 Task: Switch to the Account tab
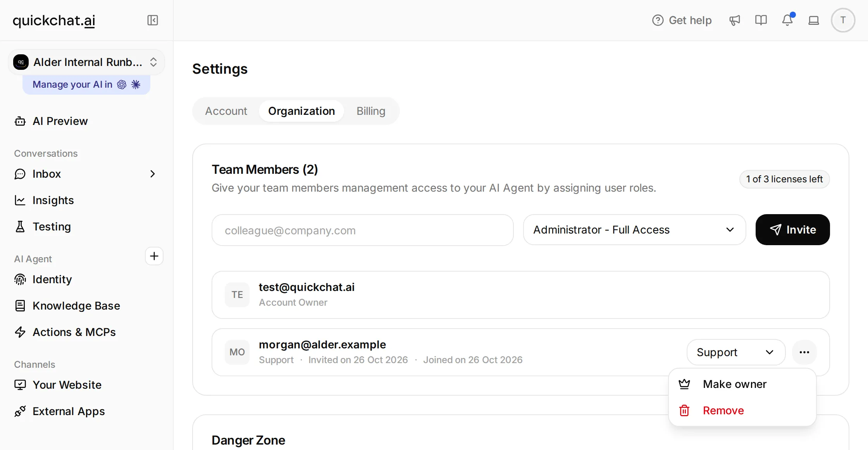226,111
